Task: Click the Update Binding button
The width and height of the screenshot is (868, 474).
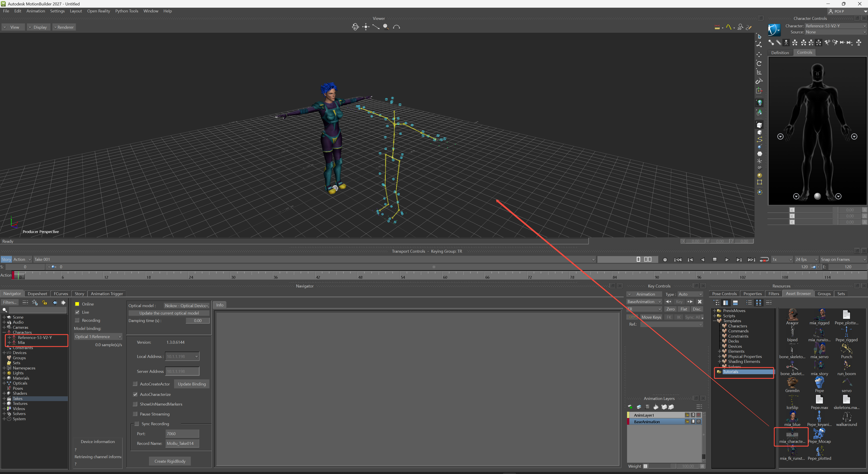Action: coord(192,384)
